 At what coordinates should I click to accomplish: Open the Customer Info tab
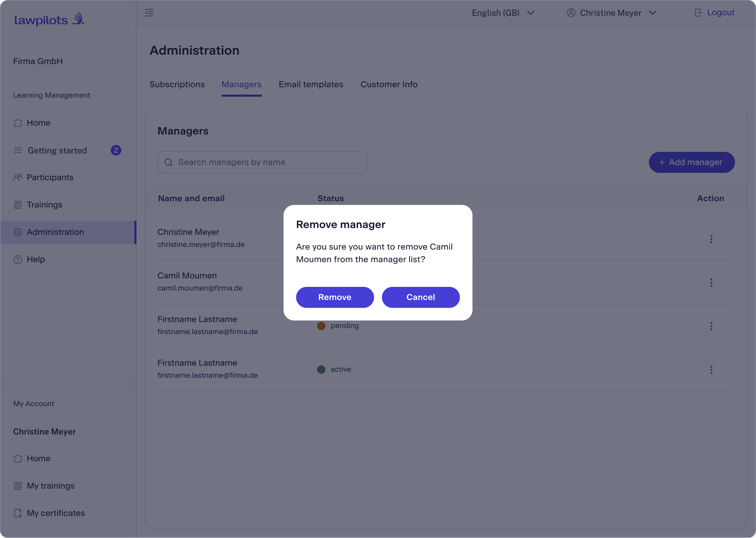[x=389, y=85]
